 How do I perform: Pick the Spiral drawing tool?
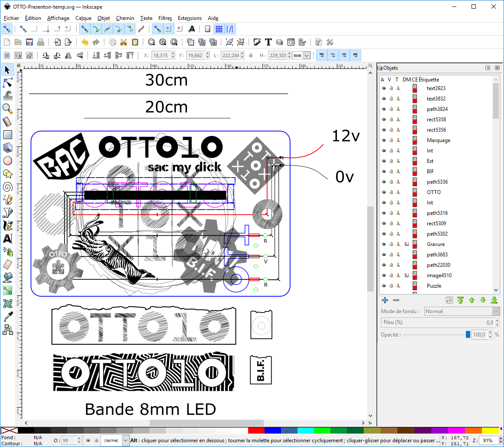(x=7, y=187)
